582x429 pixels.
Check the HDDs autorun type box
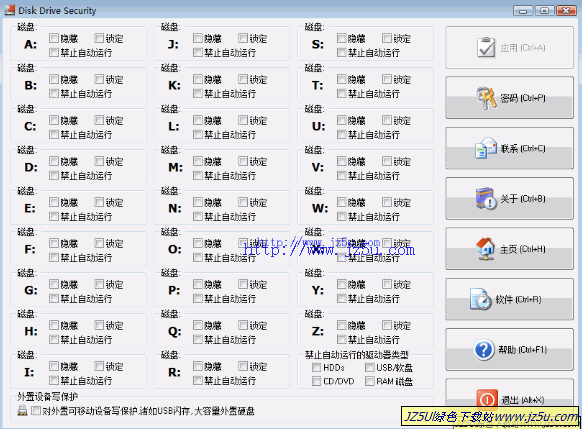pos(317,367)
